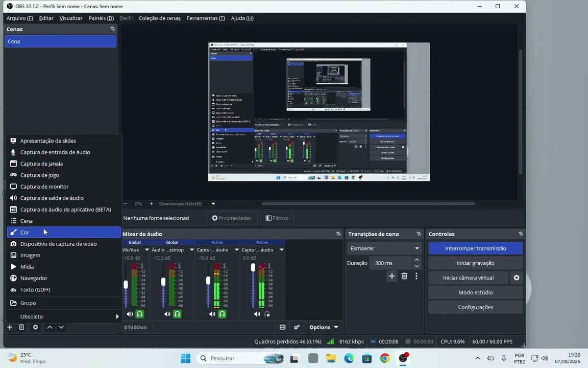
Task: Move source up with up arrow
Action: tap(50, 327)
